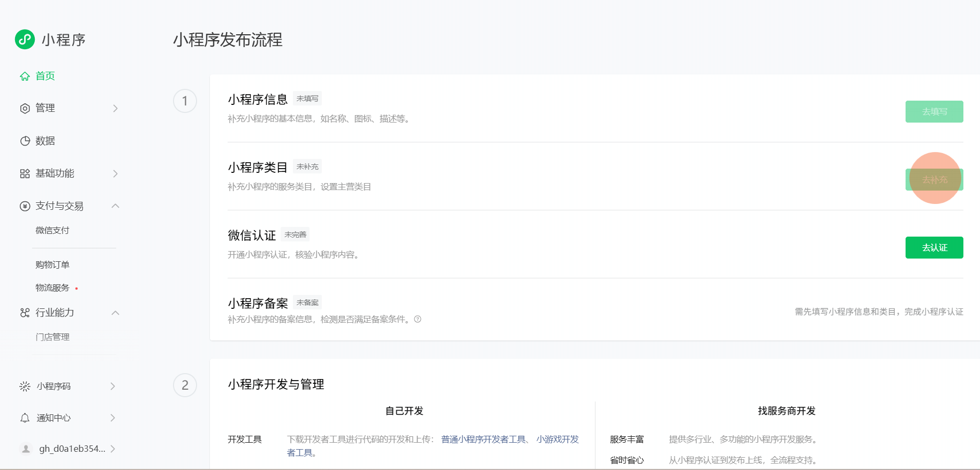Viewport: 980px width, 470px height.
Task: Collapse the 支付与交易 section chevron
Action: [x=115, y=206]
